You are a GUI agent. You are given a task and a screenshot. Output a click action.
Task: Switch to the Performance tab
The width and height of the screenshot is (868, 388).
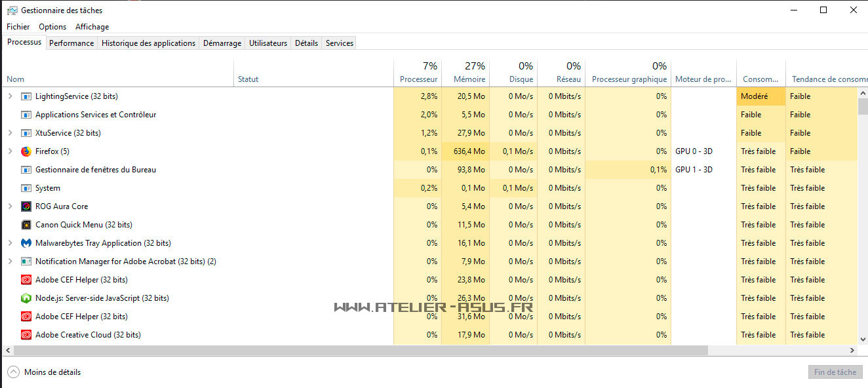point(71,43)
